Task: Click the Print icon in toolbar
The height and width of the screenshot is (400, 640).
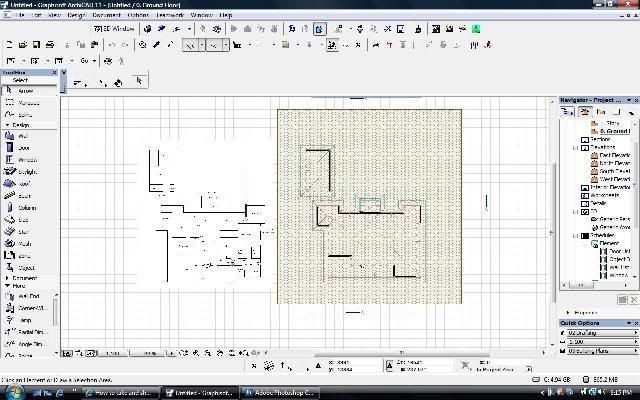Action: (x=50, y=44)
